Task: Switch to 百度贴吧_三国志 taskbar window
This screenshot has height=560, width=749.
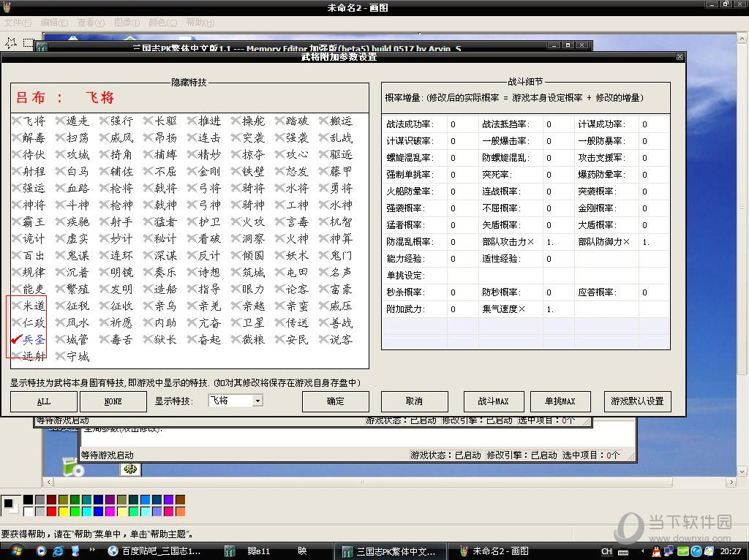Action: coord(155,551)
